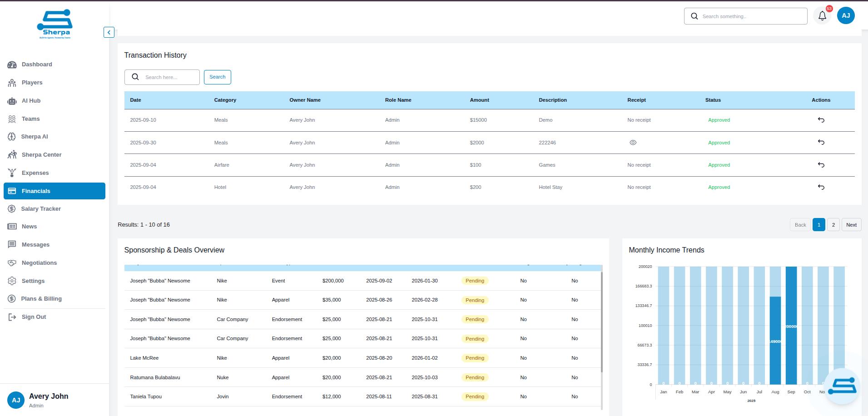Open the notifications bell icon
The image size is (868, 416).
pyautogui.click(x=822, y=16)
